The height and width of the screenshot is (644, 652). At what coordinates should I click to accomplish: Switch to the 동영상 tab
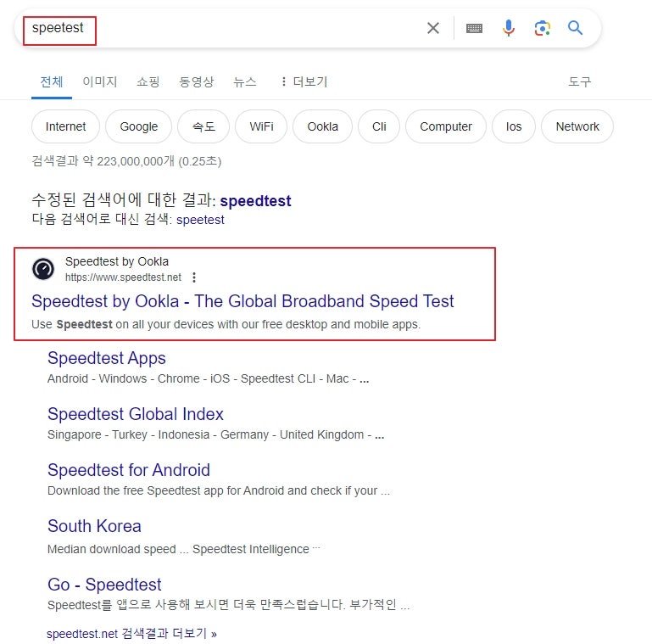click(x=196, y=81)
